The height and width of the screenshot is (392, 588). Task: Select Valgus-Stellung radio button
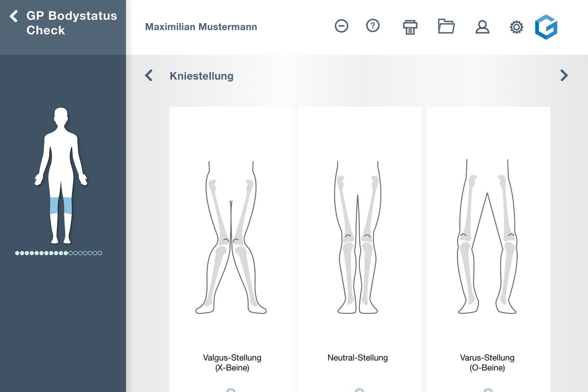231,390
